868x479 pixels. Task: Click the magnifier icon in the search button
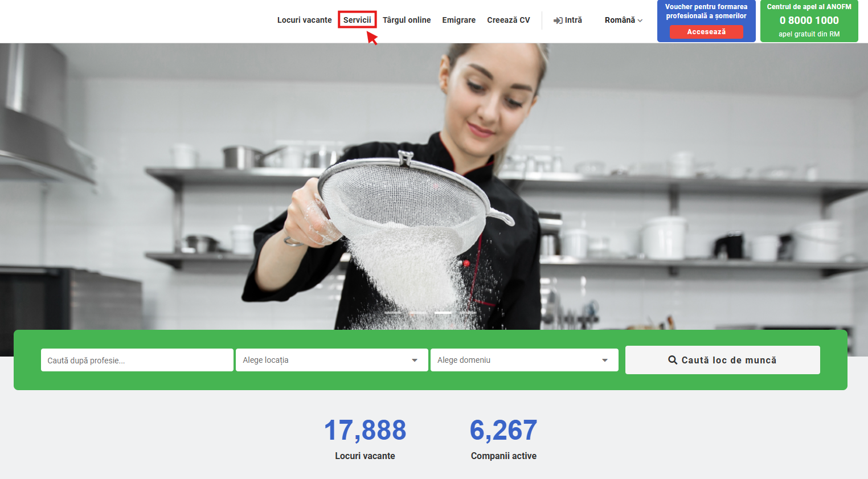(673, 360)
